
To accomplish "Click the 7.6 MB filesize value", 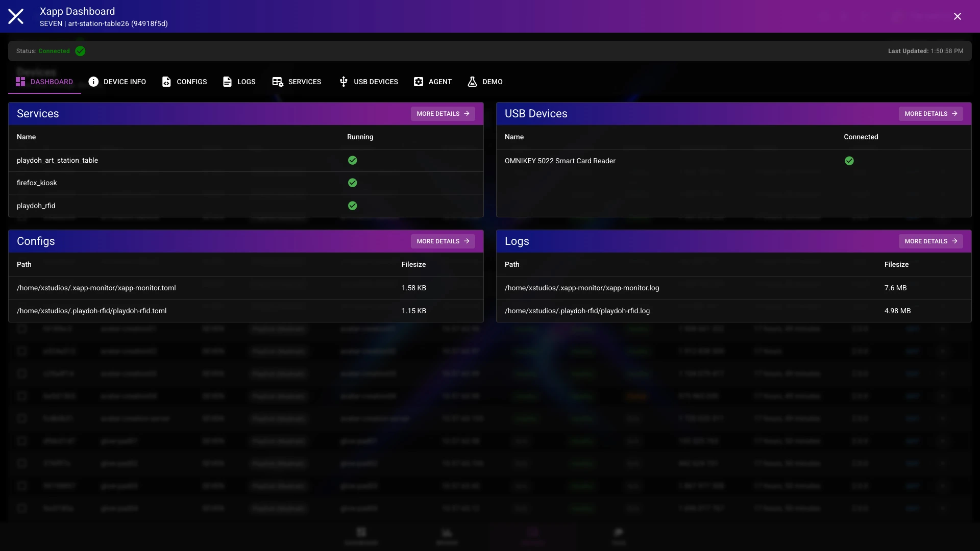I will 896,288.
